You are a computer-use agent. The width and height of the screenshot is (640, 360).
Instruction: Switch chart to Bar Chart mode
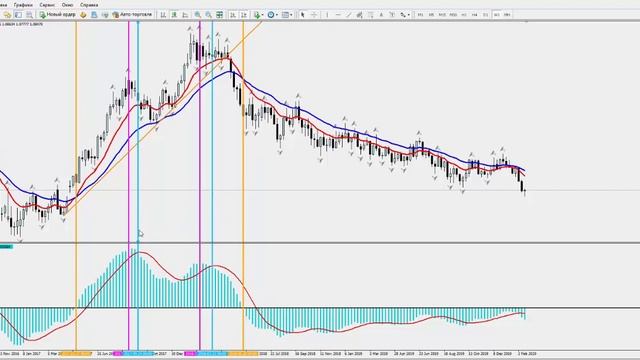163,15
